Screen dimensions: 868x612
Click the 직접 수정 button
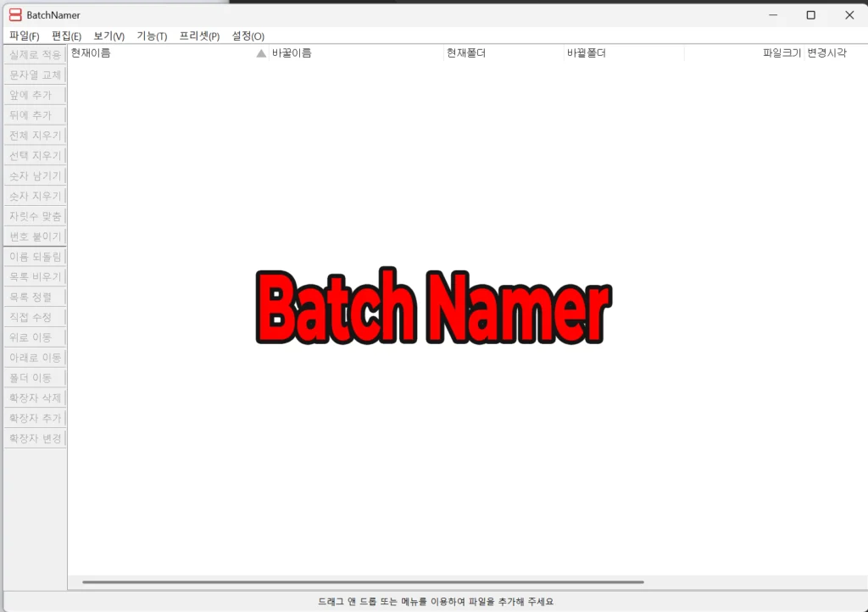click(x=35, y=317)
